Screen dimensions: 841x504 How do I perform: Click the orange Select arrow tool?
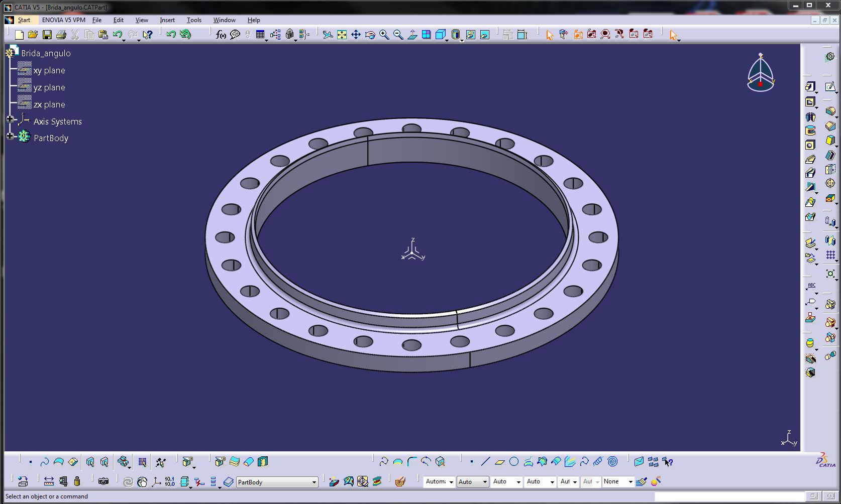click(549, 35)
